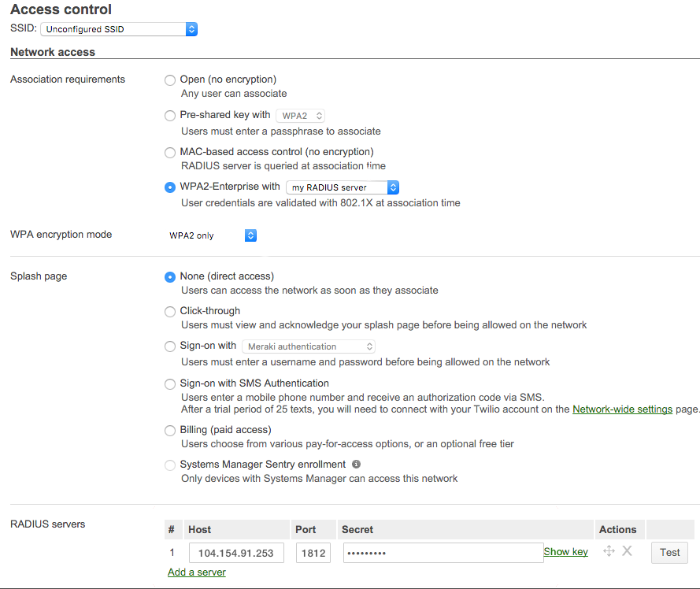700x589 pixels.
Task: Select Open (no encryption) association requirement
Action: (169, 80)
